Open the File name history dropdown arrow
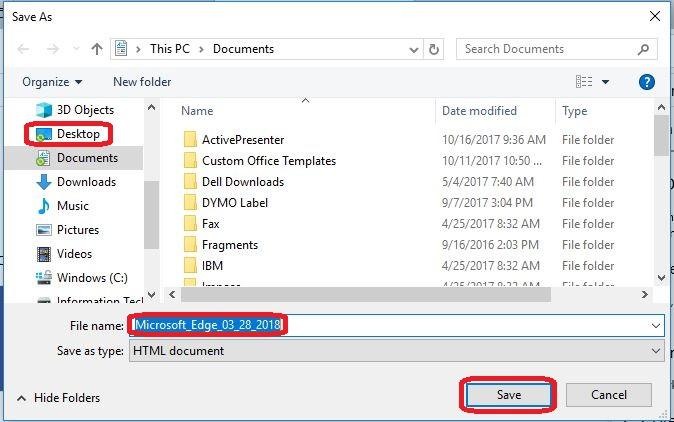This screenshot has height=422, width=674. click(x=656, y=326)
